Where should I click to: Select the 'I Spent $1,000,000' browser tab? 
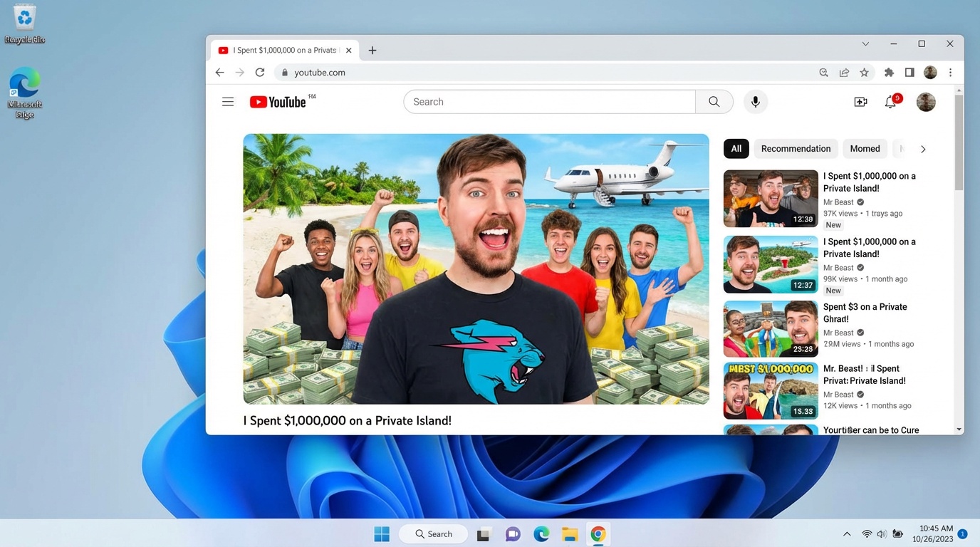(x=283, y=50)
